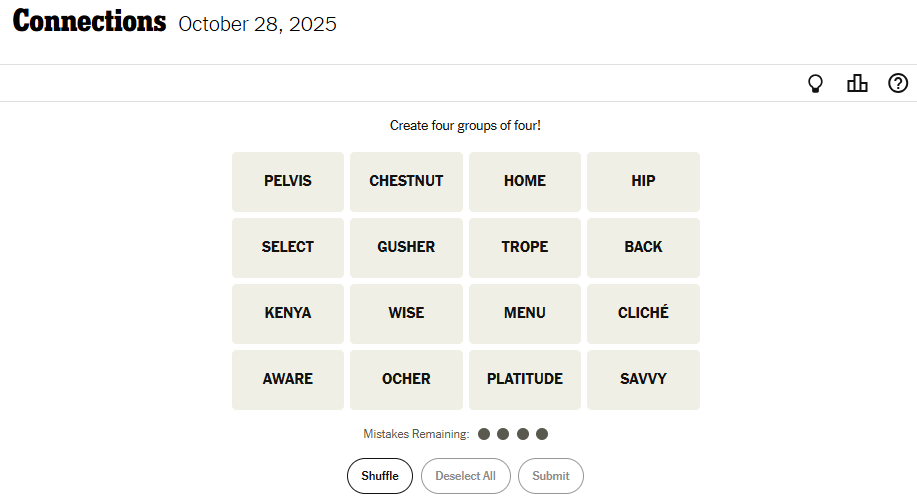Open the hints lightbulb icon
The image size is (917, 499).
tap(816, 84)
